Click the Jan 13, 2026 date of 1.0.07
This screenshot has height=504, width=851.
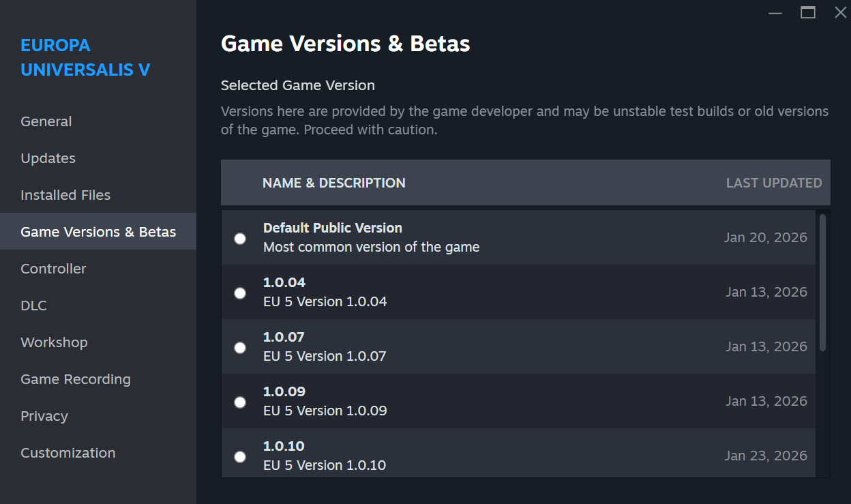[x=766, y=346]
